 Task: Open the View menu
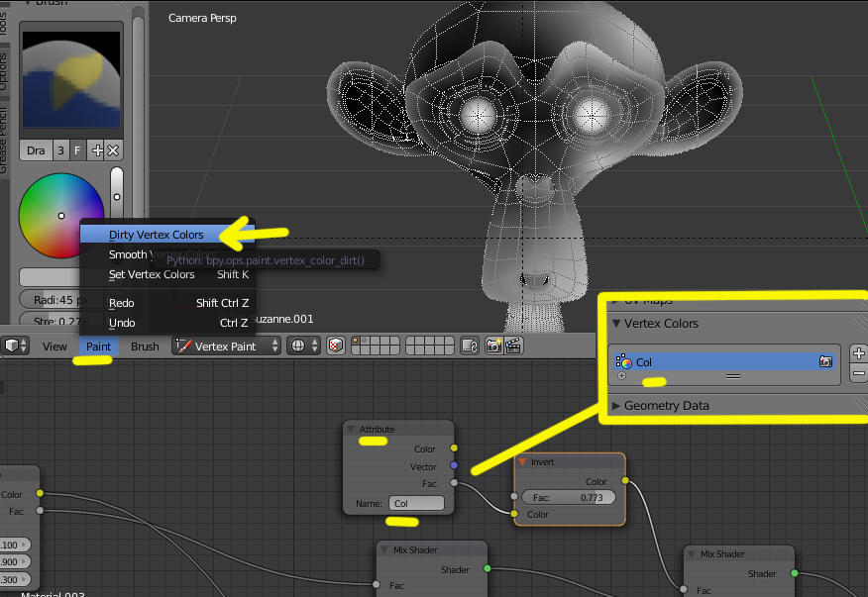pyautogui.click(x=54, y=347)
